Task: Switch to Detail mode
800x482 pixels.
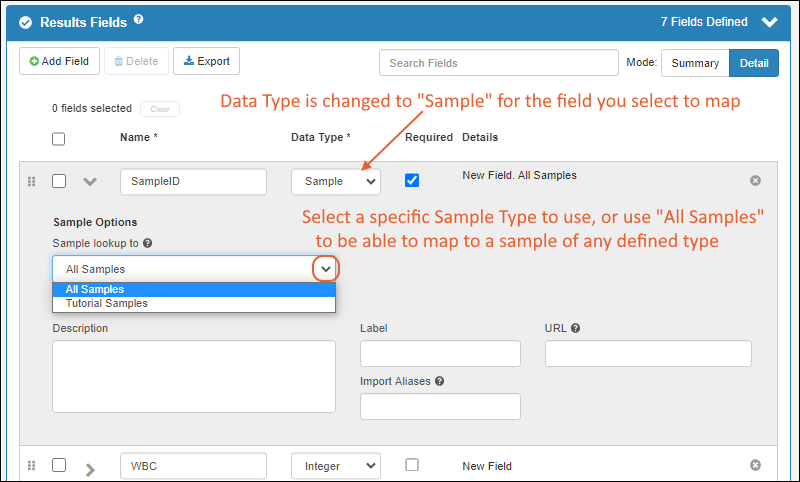Action: [x=753, y=63]
